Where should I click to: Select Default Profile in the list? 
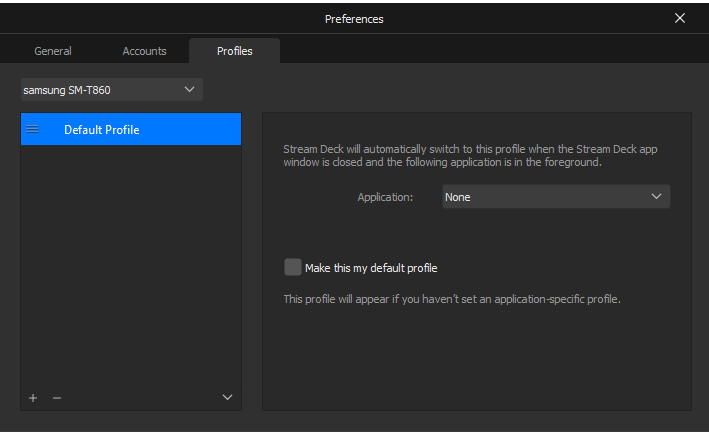(130, 130)
